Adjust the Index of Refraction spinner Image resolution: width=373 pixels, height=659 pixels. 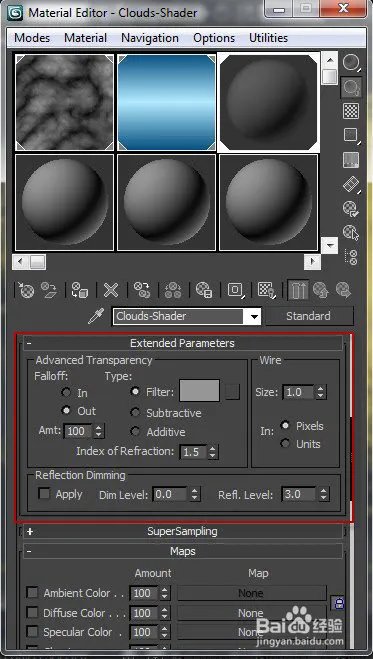213,452
